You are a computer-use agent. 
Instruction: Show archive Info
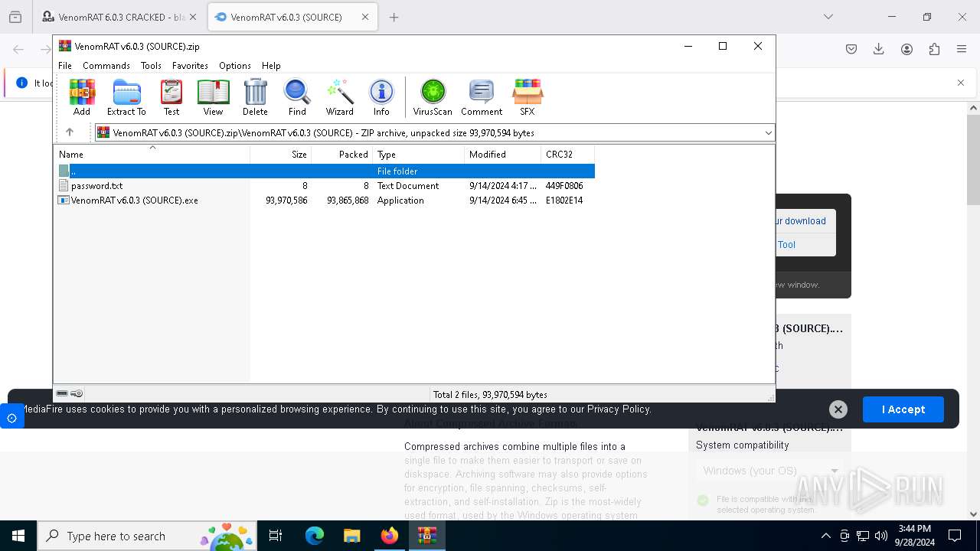click(x=381, y=96)
